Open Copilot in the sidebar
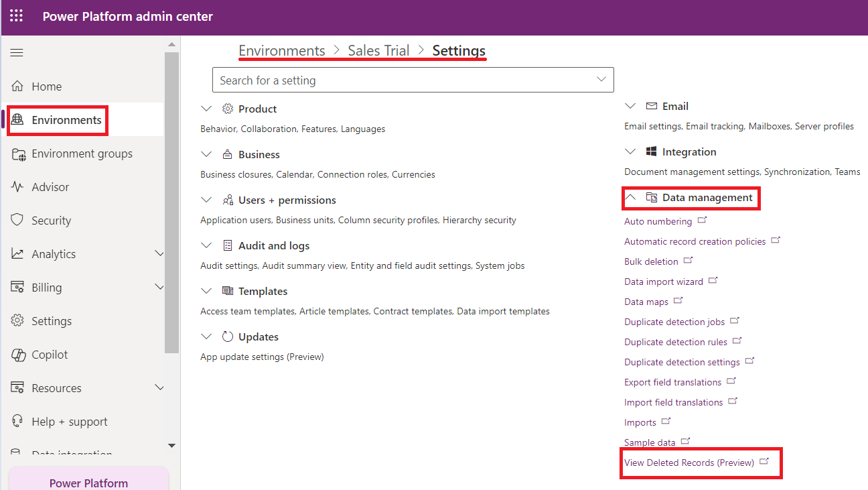This screenshot has height=490, width=868. click(50, 355)
